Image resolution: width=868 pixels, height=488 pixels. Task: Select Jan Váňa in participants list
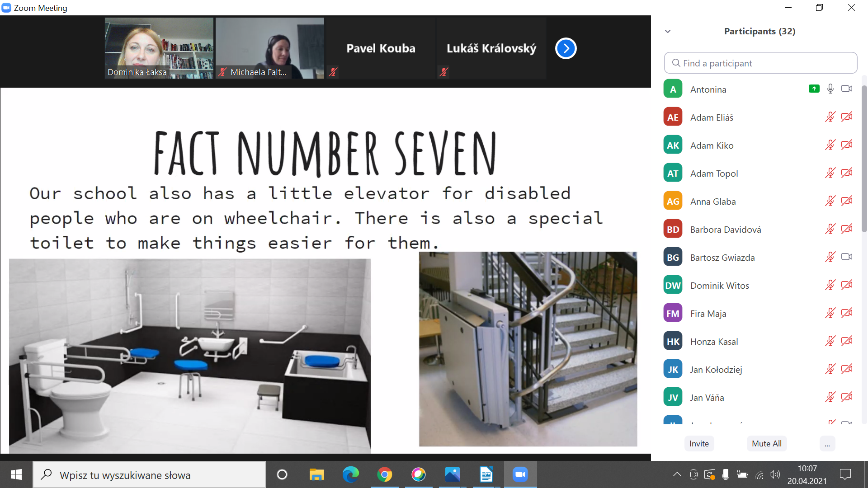[760, 397]
